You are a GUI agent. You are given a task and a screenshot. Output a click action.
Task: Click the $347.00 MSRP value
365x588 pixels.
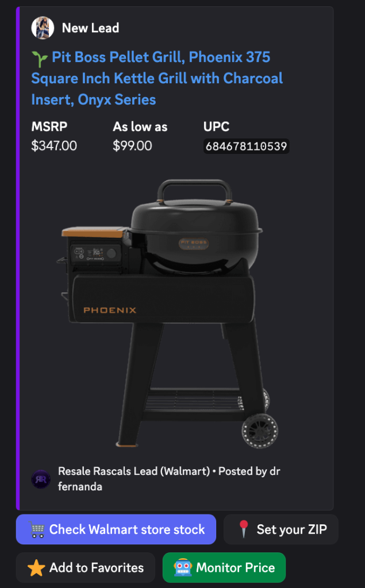(54, 145)
